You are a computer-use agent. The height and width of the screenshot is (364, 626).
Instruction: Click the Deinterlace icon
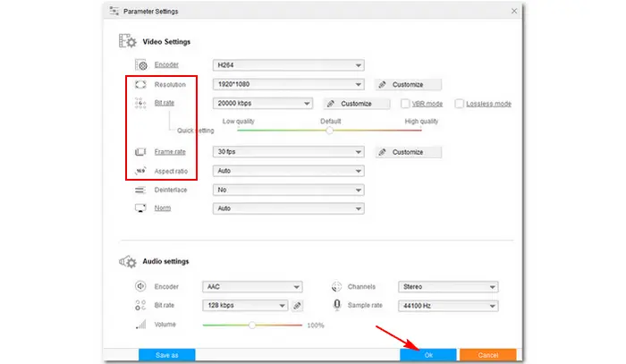click(140, 190)
